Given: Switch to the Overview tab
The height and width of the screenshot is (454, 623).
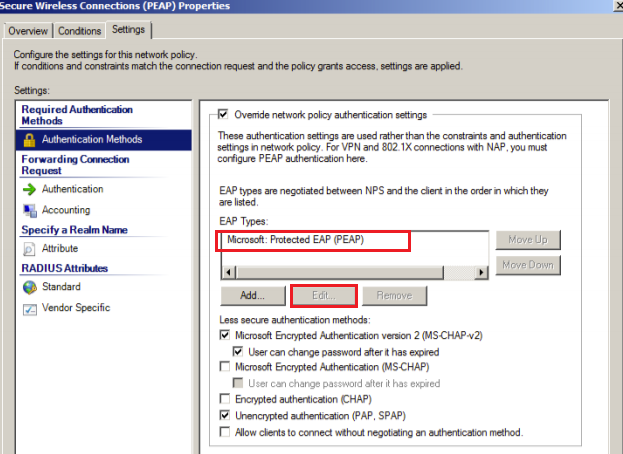Looking at the screenshot, I should pyautogui.click(x=28, y=31).
